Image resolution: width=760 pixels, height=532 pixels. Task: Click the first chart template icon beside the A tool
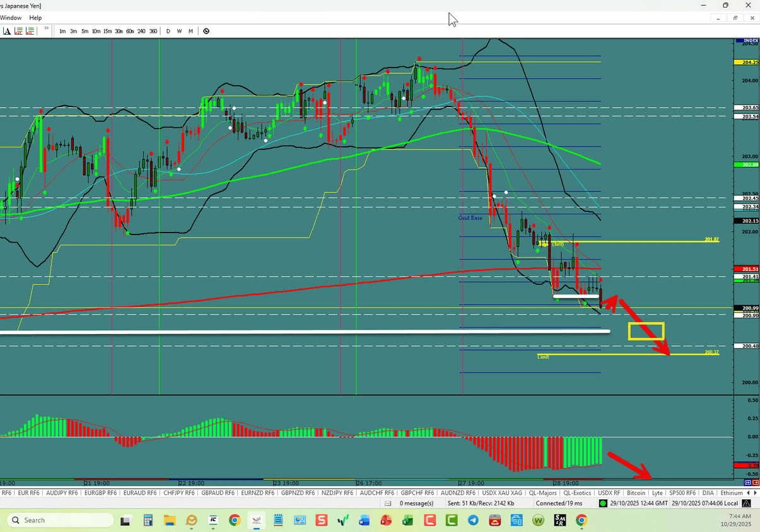tap(18, 31)
